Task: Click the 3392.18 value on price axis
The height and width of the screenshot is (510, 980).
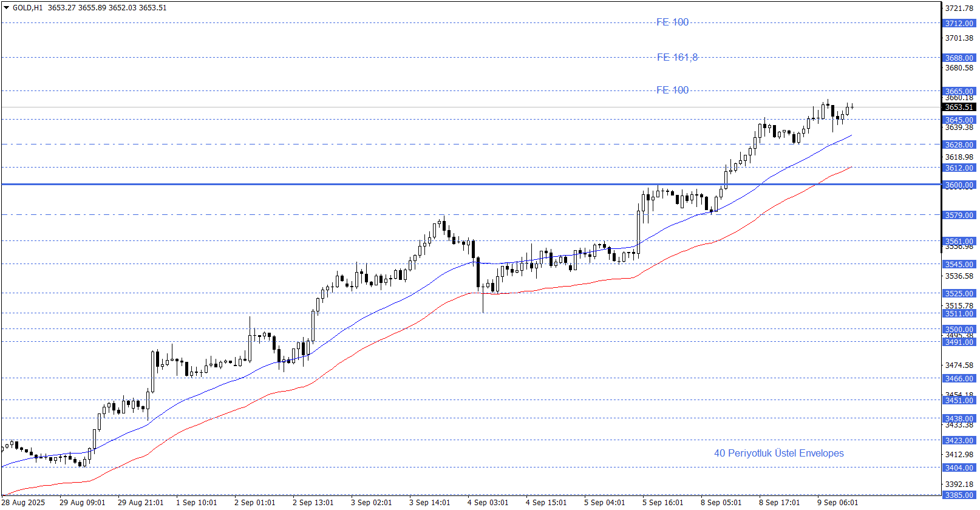Action: (x=959, y=484)
